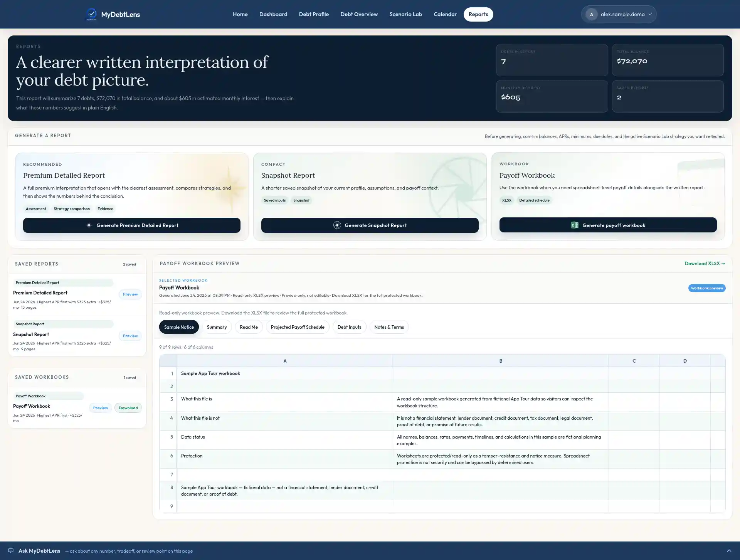The image size is (740, 560).
Task: Click the $605 monthly interest card
Action: [552, 96]
